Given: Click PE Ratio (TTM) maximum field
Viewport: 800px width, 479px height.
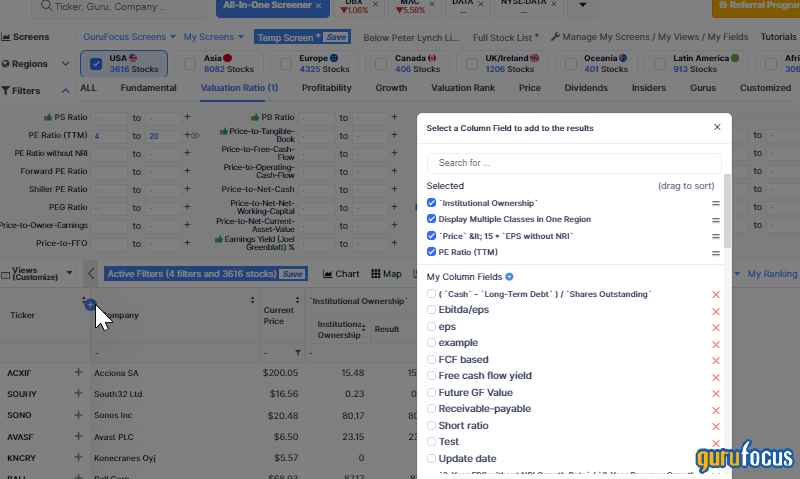Looking at the screenshot, I should click(x=163, y=136).
